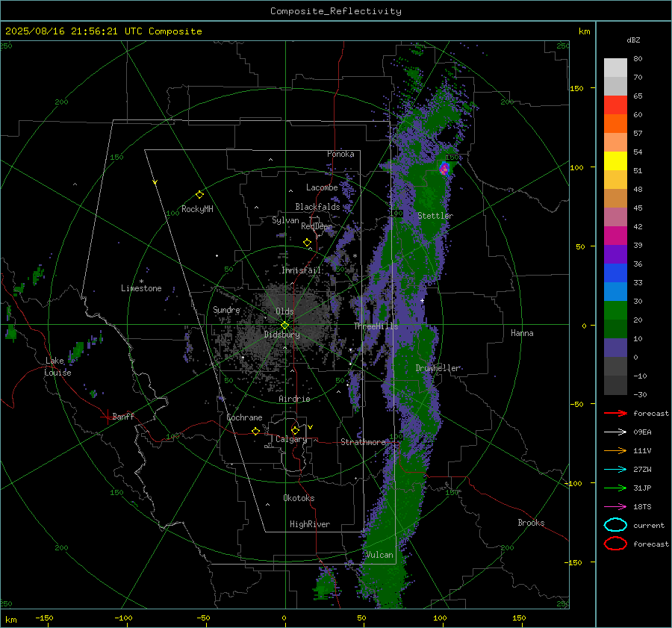The image size is (672, 628).
Task: Click the Brooks city label
Action: point(531,523)
